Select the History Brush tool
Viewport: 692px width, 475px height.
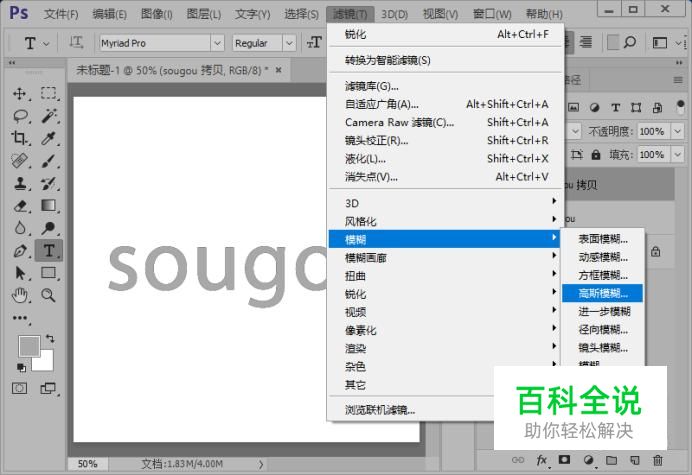[49, 183]
